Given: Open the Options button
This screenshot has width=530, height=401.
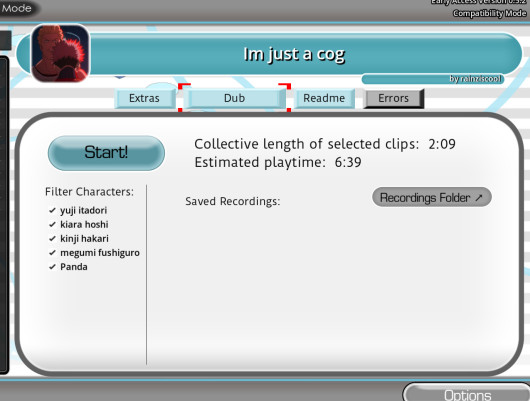Looking at the screenshot, I should 467,394.
